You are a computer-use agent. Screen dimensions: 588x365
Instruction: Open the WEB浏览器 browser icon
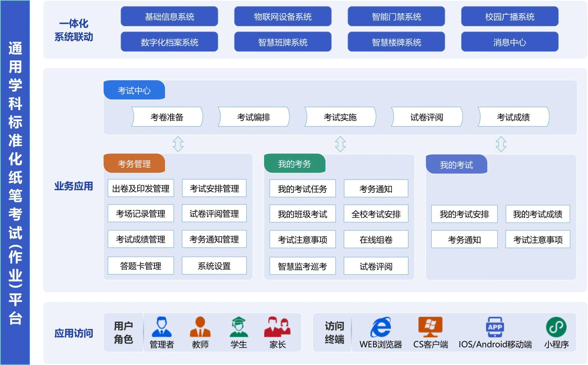click(x=380, y=327)
